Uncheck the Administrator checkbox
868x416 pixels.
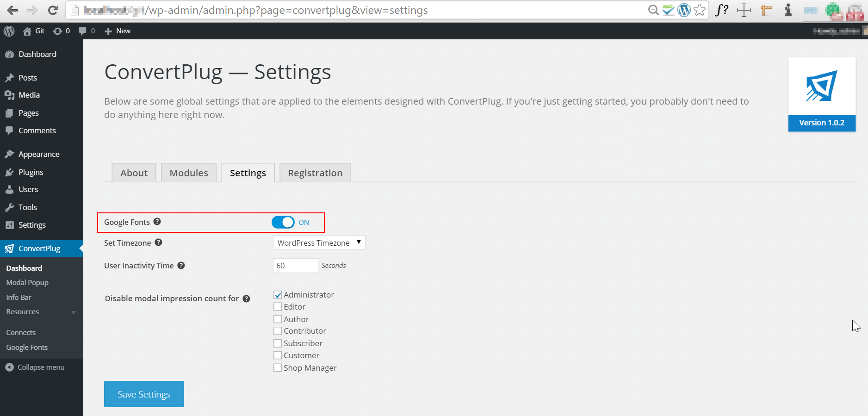coord(278,295)
